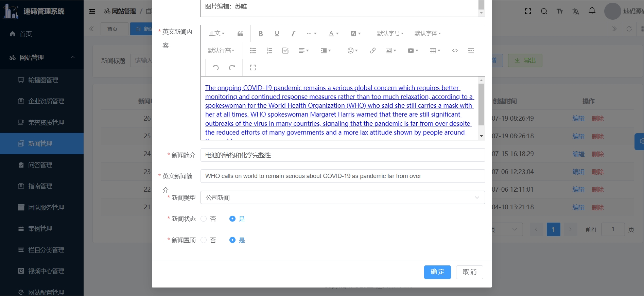Choose 否 for 新闻置顶 option

(204, 240)
